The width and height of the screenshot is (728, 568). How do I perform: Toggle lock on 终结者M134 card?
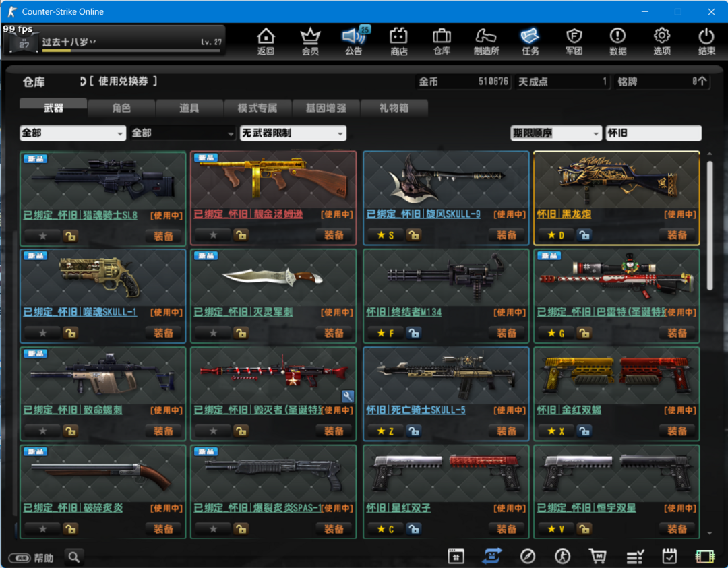tap(414, 333)
